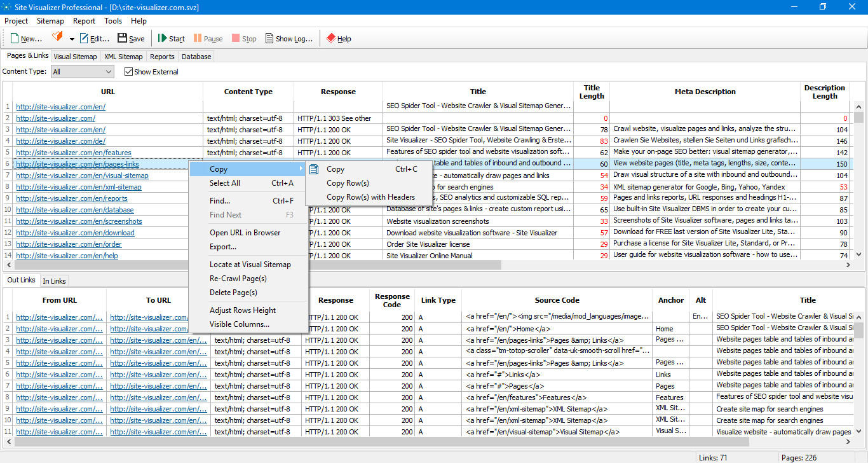Expand the arrow beside the open-project icon
868x463 pixels.
72,39
